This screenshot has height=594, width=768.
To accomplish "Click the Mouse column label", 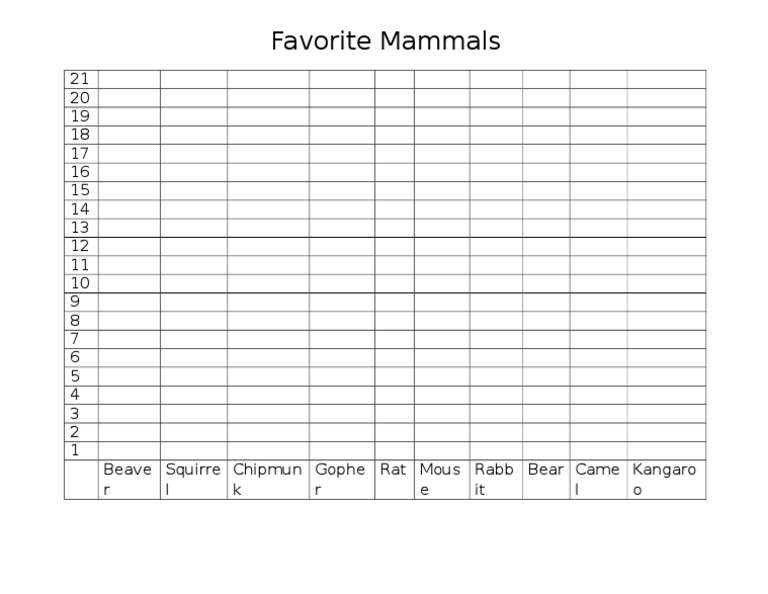I will 440,479.
